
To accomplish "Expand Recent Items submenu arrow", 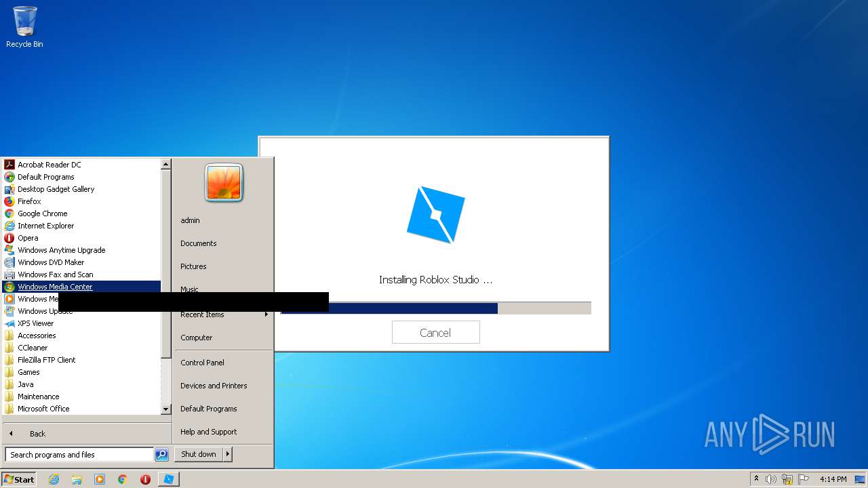I will coord(267,314).
